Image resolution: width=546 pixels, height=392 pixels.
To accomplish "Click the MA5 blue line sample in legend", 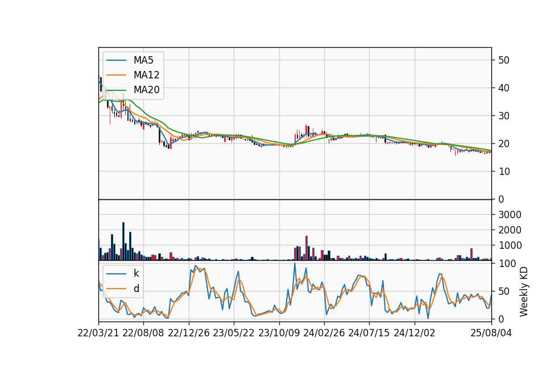I will (x=116, y=60).
